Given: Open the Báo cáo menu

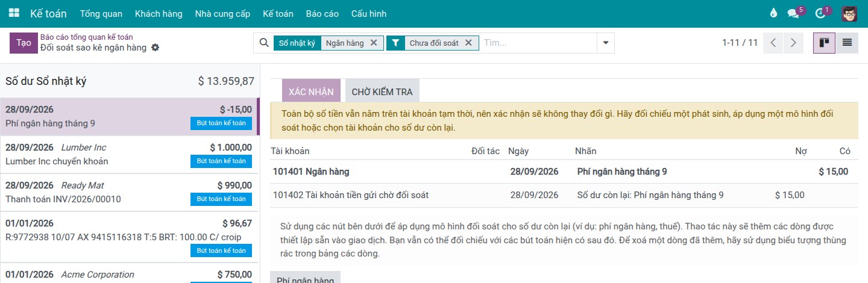Looking at the screenshot, I should click(322, 13).
